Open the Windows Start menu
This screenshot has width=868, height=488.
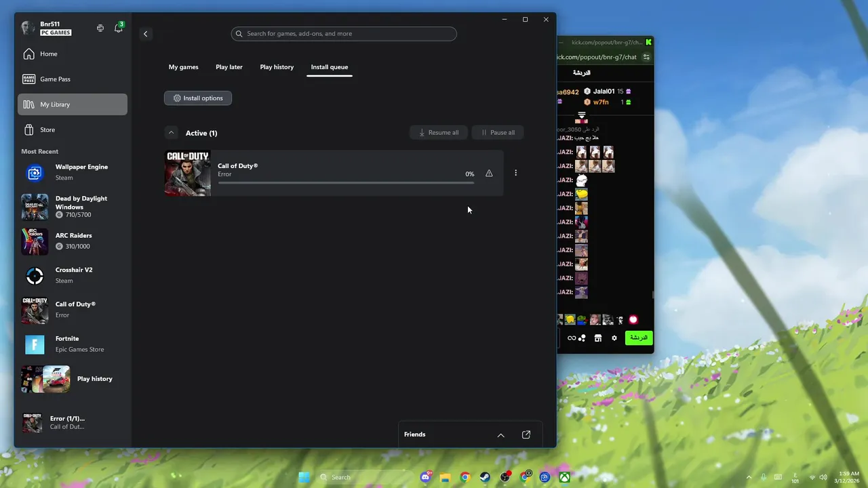coord(304,477)
